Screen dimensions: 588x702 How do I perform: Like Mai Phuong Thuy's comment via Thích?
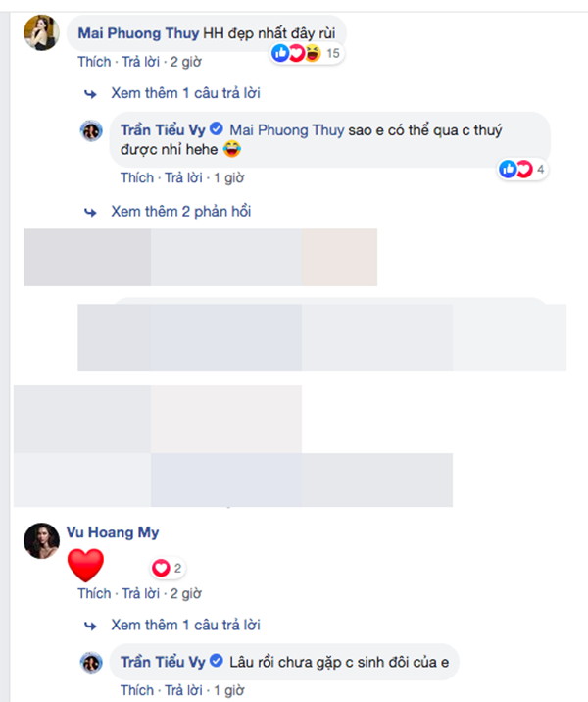pos(94,62)
